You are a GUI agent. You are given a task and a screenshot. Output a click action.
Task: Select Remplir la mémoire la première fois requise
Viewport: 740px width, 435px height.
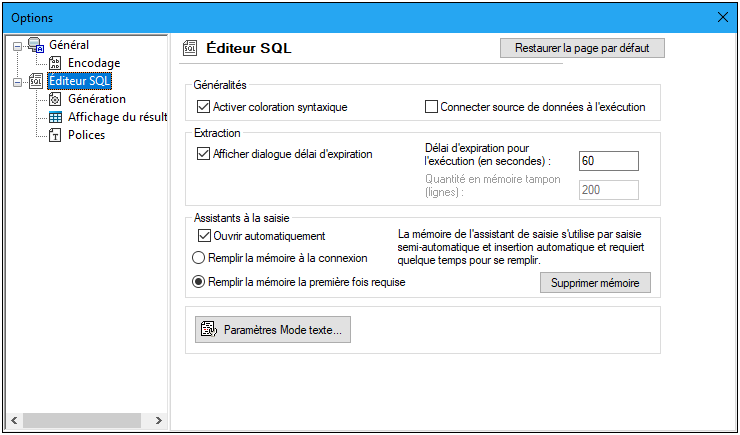(x=198, y=282)
